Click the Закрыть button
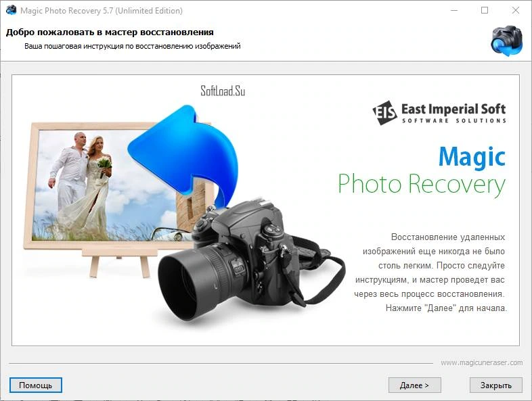Viewport: 532px width, 401px height. (x=495, y=385)
